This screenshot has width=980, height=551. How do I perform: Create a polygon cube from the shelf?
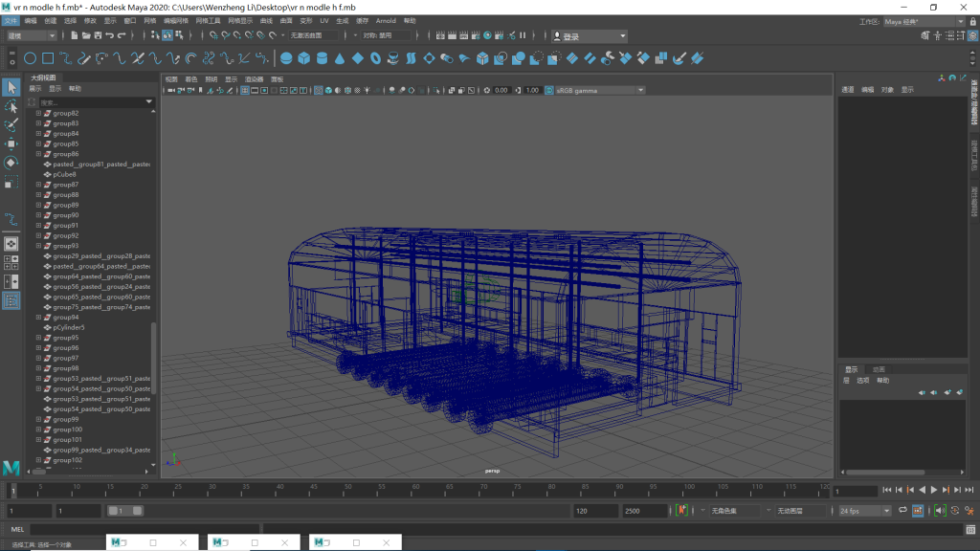click(304, 58)
